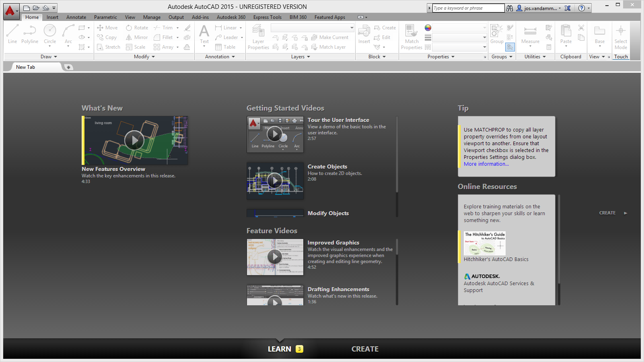The height and width of the screenshot is (362, 644).
Task: Click the Insert block tool
Action: [x=364, y=35]
